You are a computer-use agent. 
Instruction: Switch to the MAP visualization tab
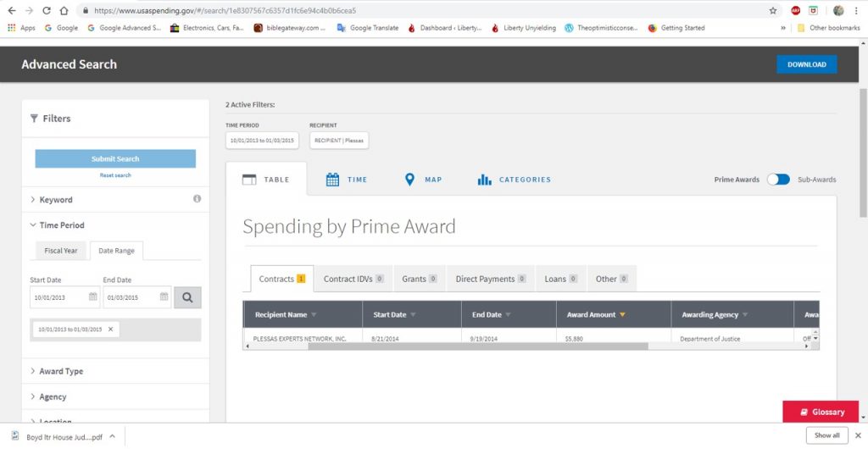[424, 180]
